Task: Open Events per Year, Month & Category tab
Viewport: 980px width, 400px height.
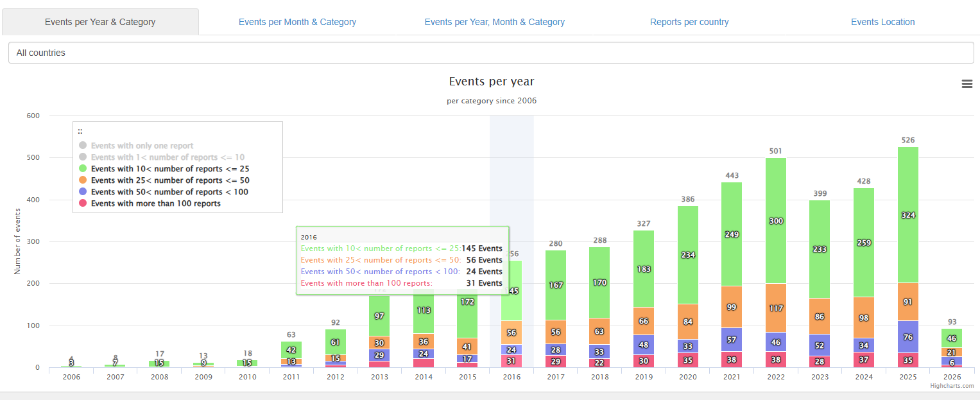Action: [494, 22]
